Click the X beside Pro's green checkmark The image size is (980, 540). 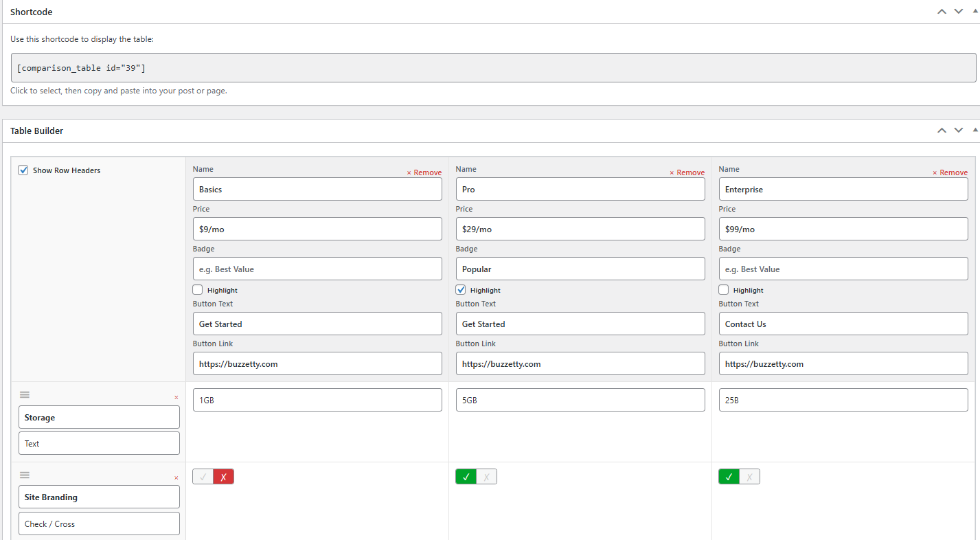(x=486, y=476)
